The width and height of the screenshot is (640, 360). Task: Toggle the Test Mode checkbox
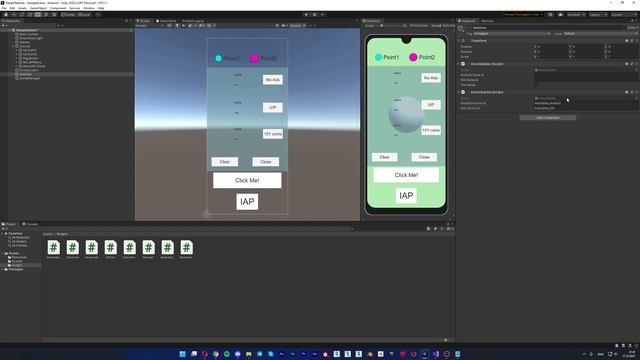point(536,85)
